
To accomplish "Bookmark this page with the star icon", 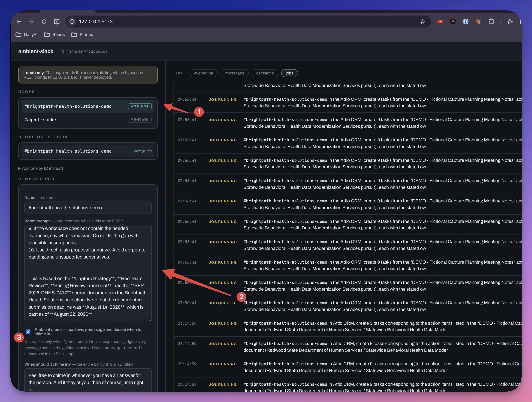I will click(423, 22).
